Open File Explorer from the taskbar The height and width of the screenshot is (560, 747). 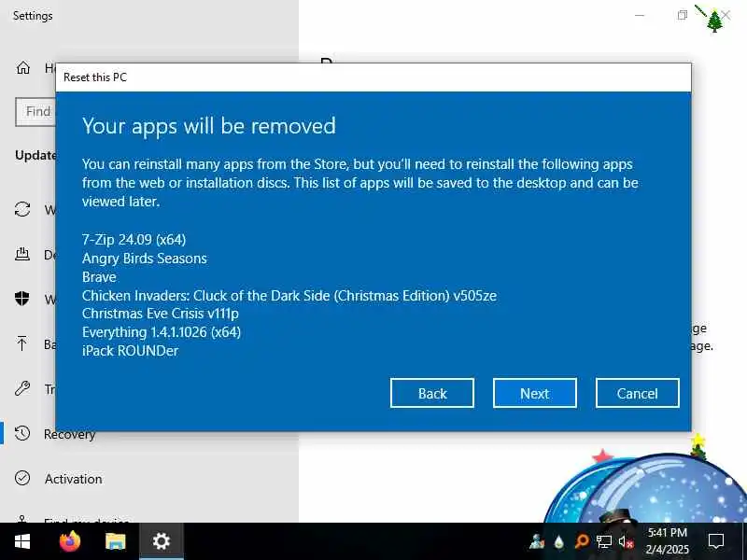[x=115, y=541]
